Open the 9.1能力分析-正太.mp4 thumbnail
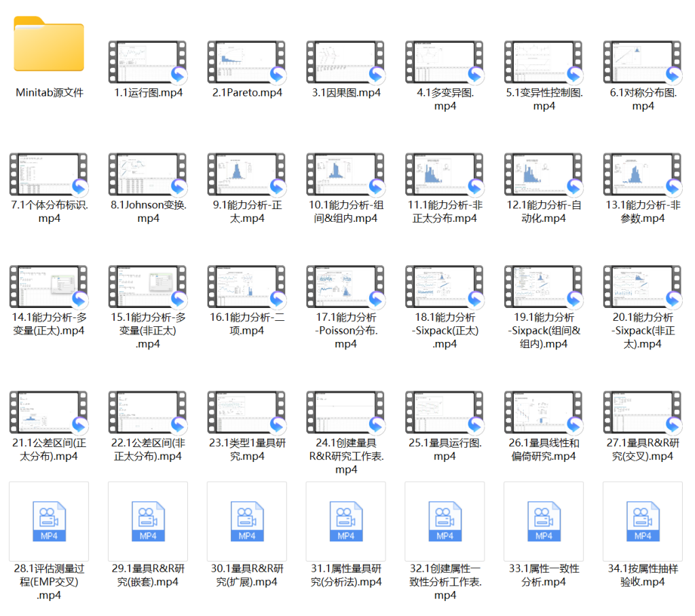This screenshot has width=695, height=616. click(247, 175)
